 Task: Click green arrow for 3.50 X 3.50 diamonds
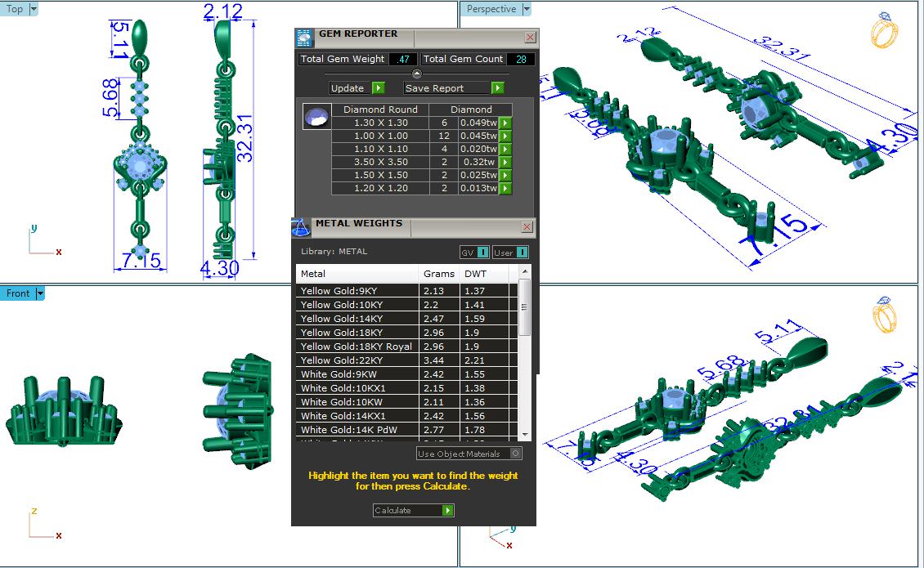tap(505, 162)
